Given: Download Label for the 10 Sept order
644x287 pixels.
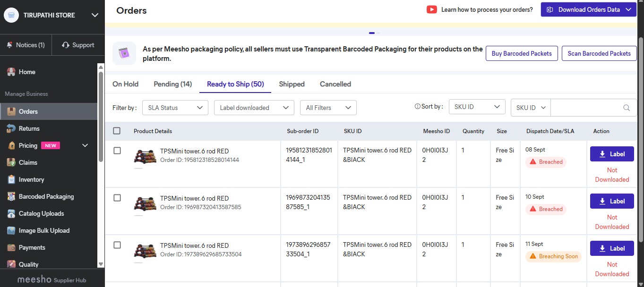Looking at the screenshot, I should click(612, 201).
